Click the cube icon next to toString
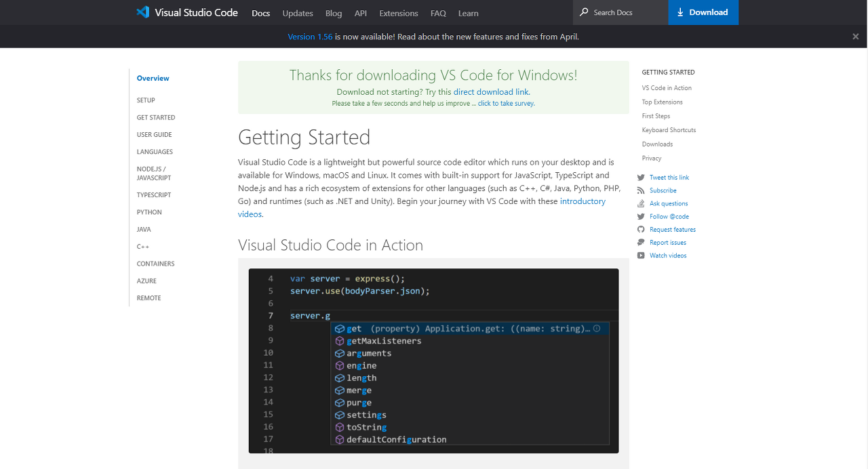 [x=340, y=427]
